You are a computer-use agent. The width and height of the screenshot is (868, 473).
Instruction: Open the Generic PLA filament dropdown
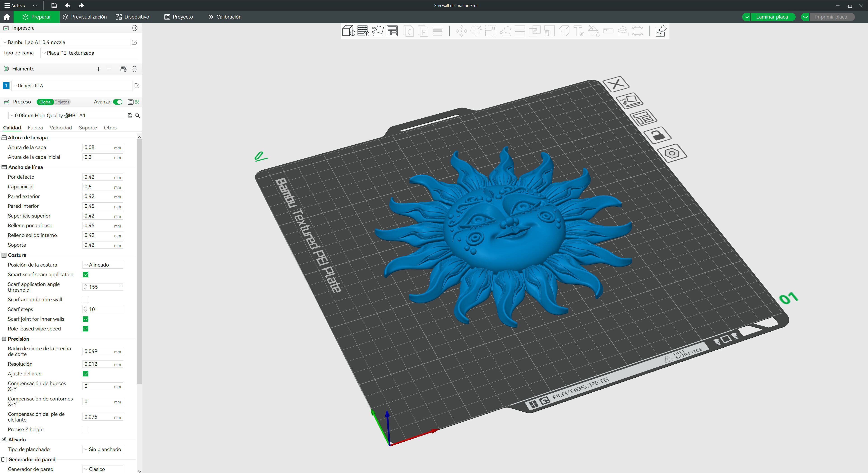(72, 86)
